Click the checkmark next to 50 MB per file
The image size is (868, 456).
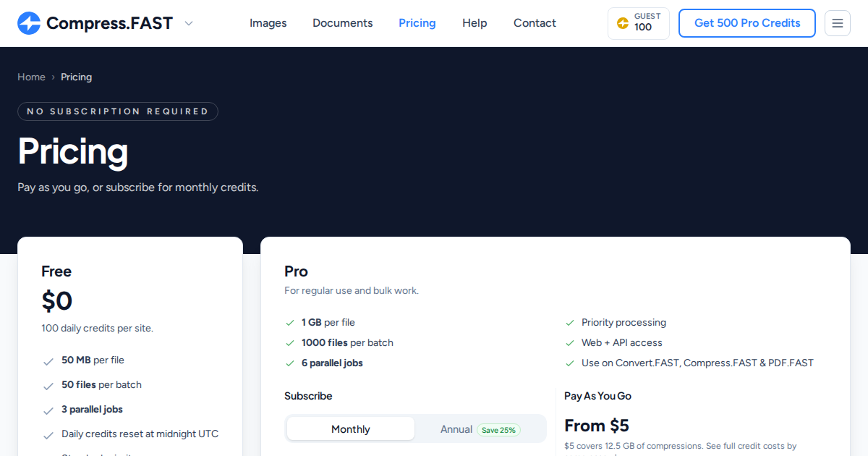(x=48, y=361)
